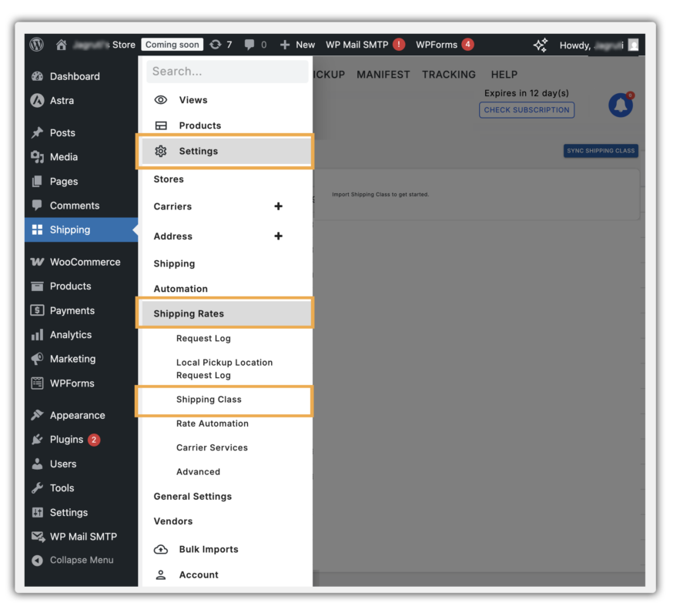Click the WPForms icon in the sidebar
The width and height of the screenshot is (673, 616).
point(37,383)
